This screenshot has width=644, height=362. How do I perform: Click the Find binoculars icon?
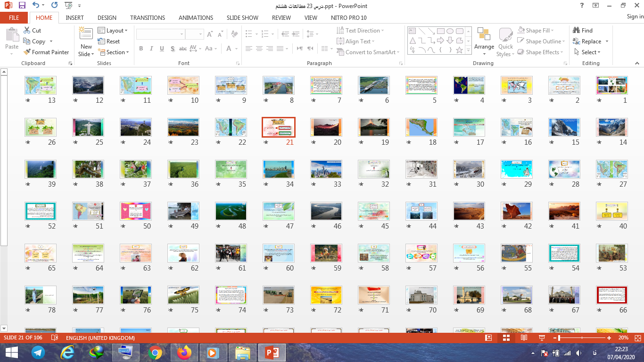pyautogui.click(x=576, y=31)
